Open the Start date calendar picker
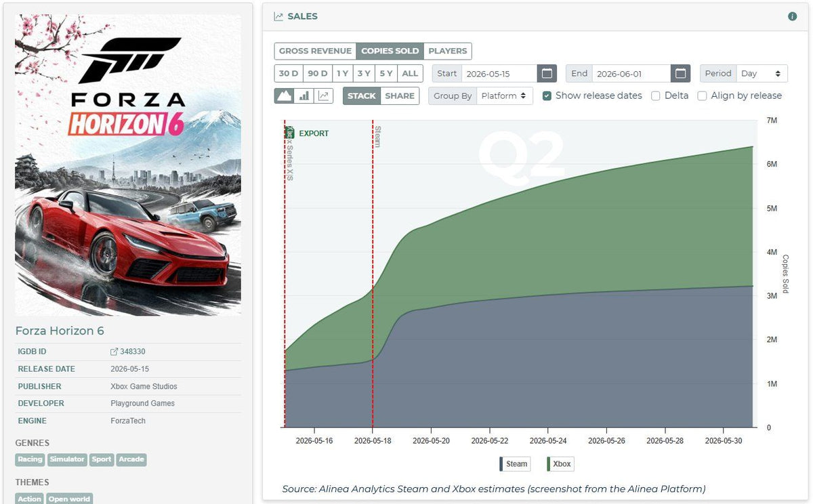The width and height of the screenshot is (813, 504). [x=547, y=73]
